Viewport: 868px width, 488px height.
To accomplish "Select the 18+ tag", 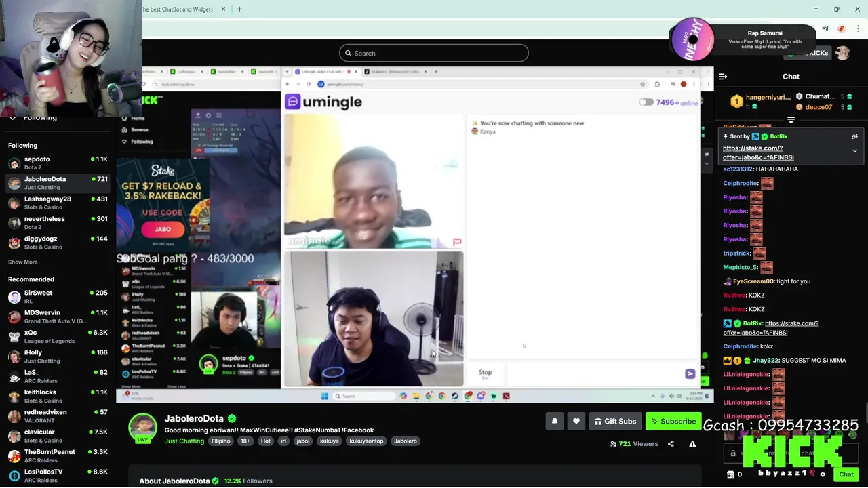I will coord(245,441).
